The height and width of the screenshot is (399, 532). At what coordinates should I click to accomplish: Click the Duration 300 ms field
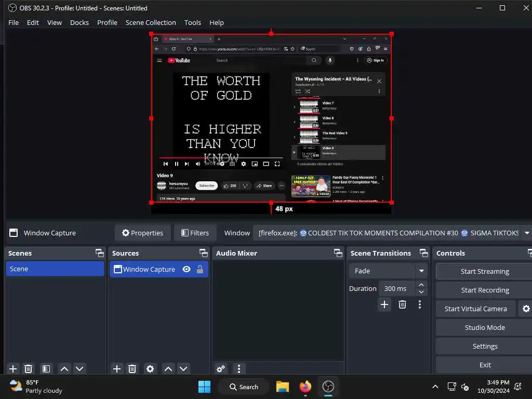(396, 288)
